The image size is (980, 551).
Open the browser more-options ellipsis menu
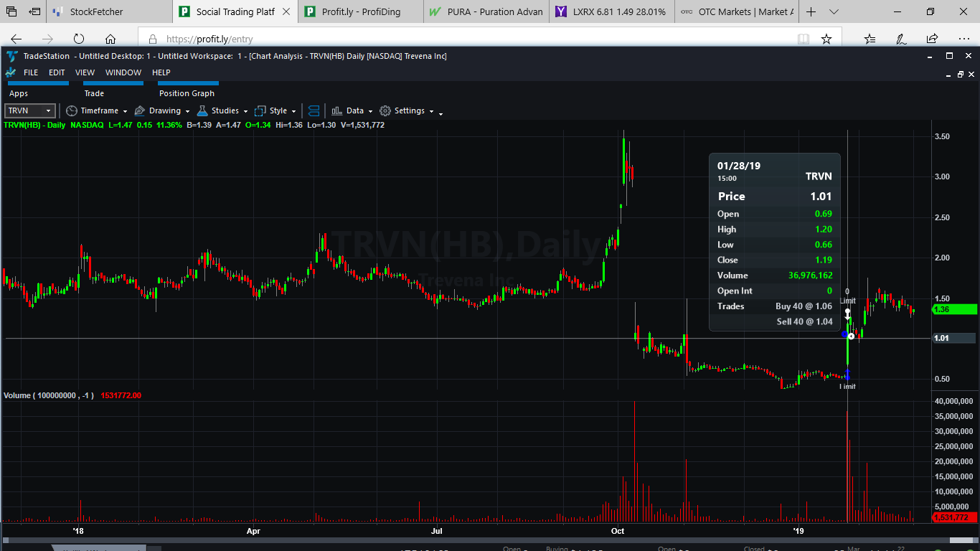(x=963, y=39)
